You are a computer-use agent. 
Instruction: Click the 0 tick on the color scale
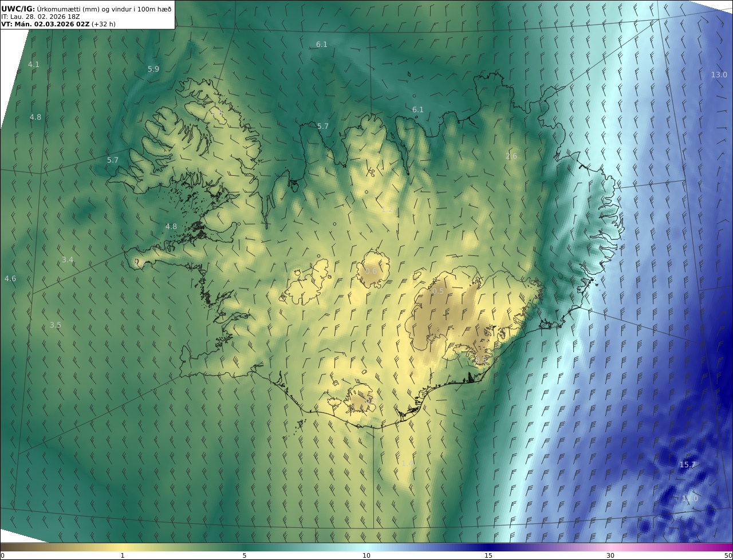tap(2, 555)
